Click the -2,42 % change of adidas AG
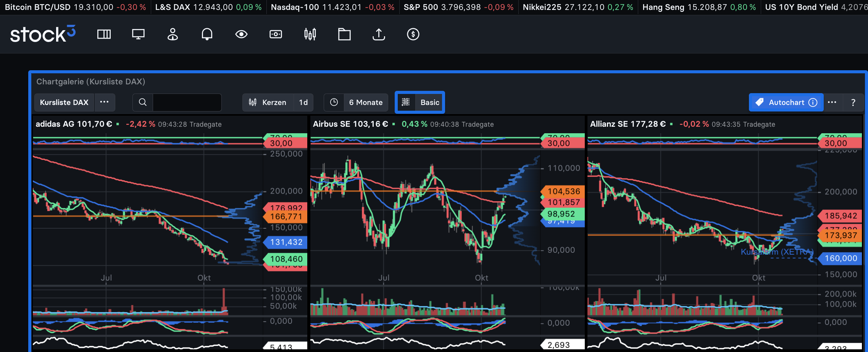This screenshot has height=352, width=868. [x=140, y=124]
